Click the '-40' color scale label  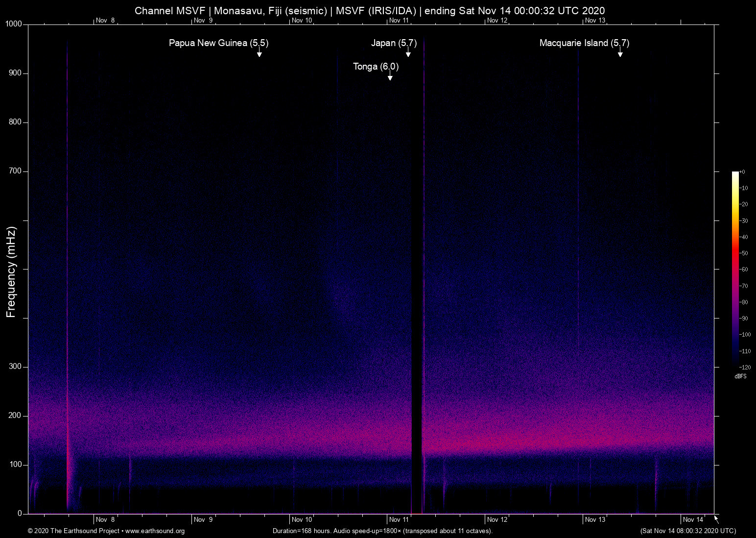[743, 237]
